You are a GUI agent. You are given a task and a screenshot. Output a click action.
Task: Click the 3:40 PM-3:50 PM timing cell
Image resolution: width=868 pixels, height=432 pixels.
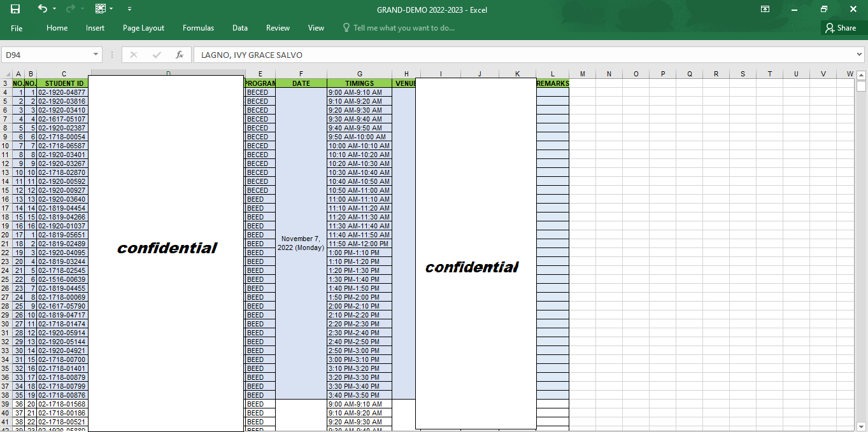point(360,395)
